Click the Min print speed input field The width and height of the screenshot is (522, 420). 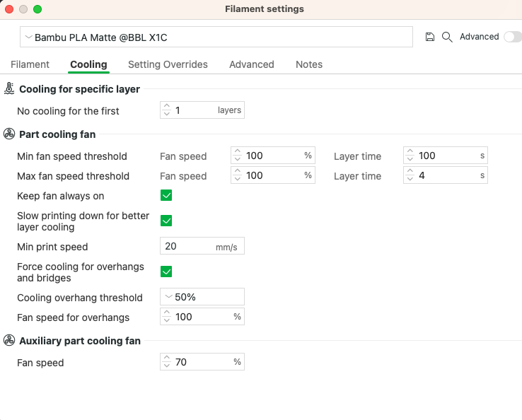click(x=202, y=245)
